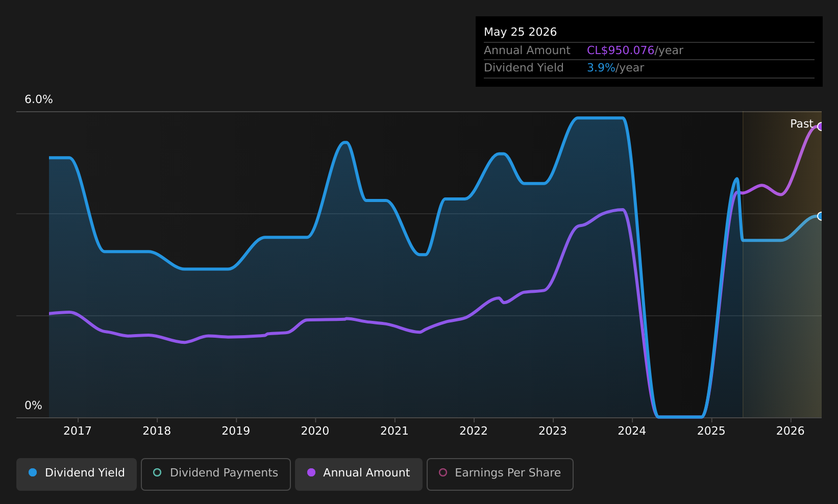838x504 pixels.
Task: Select the purple Annual Amount endpoint marker
Action: point(821,127)
